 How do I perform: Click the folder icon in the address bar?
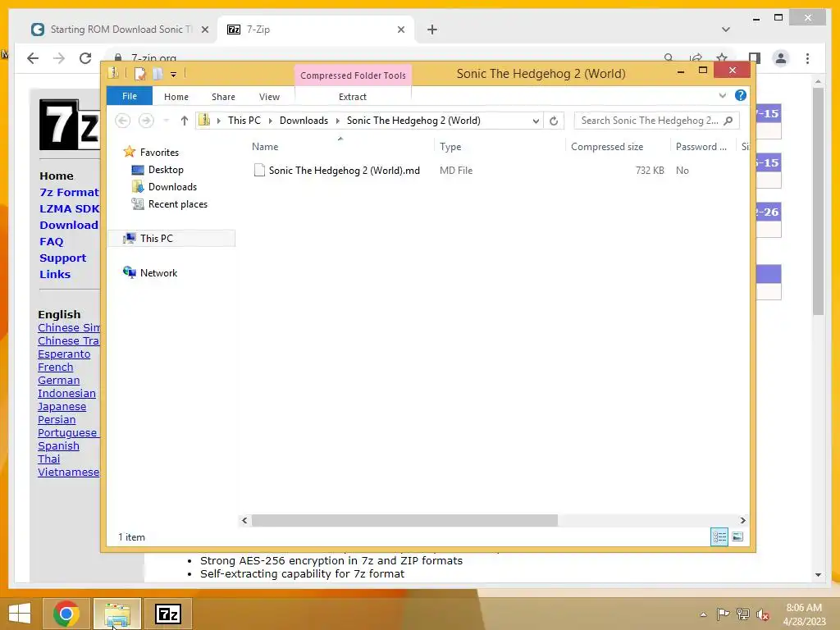[x=204, y=120]
